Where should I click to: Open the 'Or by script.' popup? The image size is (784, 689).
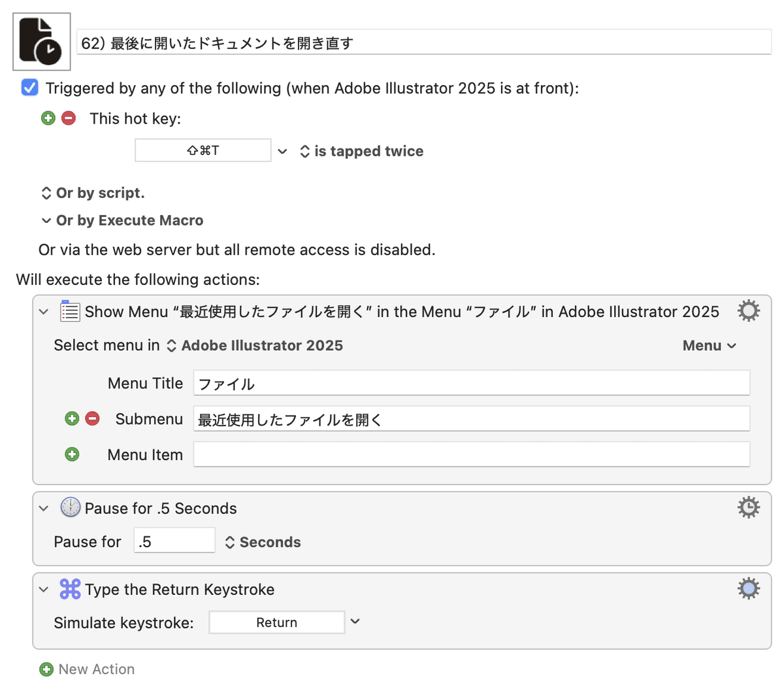click(x=93, y=193)
